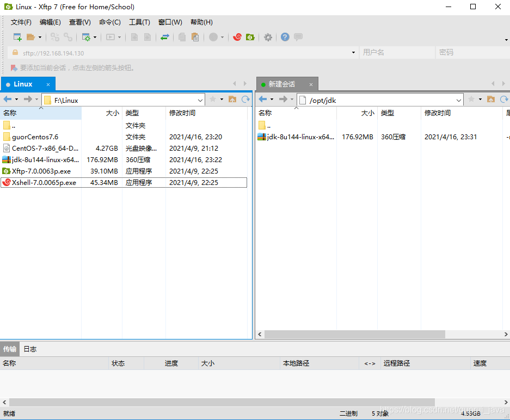Screen dimensions: 510x420
Task: Launch Xshell from the red swirl icon
Action: coord(237,37)
